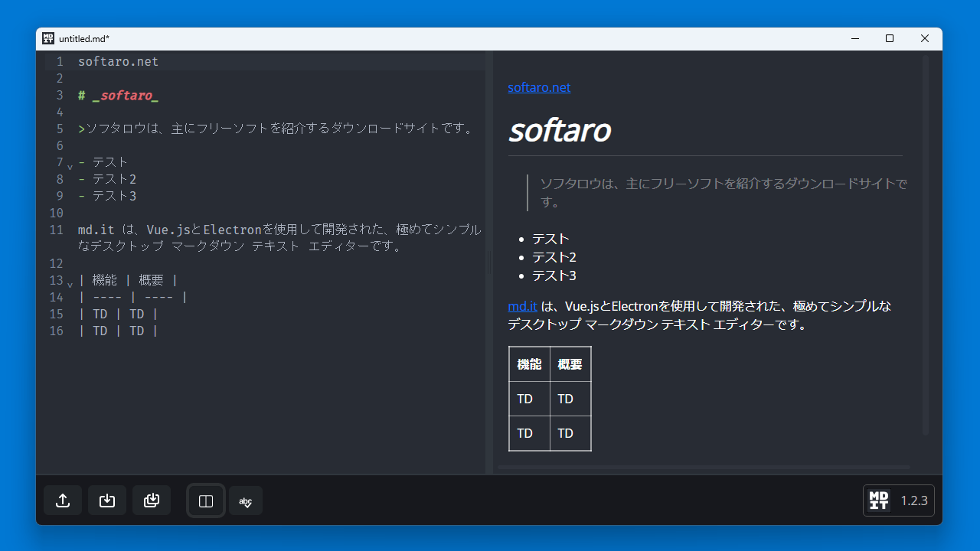Click the 概要 table header in the preview
Image resolution: width=980 pixels, height=551 pixels.
click(x=570, y=364)
